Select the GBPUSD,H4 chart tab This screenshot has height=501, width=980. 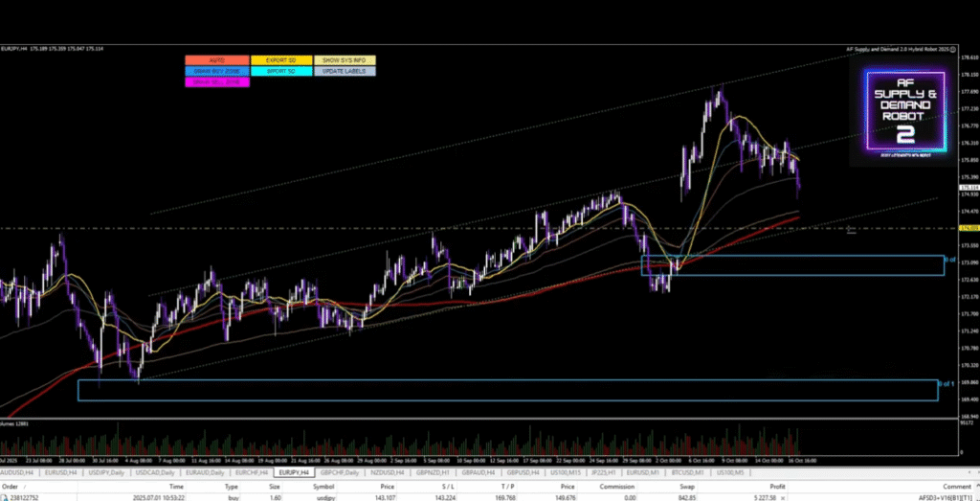523,472
